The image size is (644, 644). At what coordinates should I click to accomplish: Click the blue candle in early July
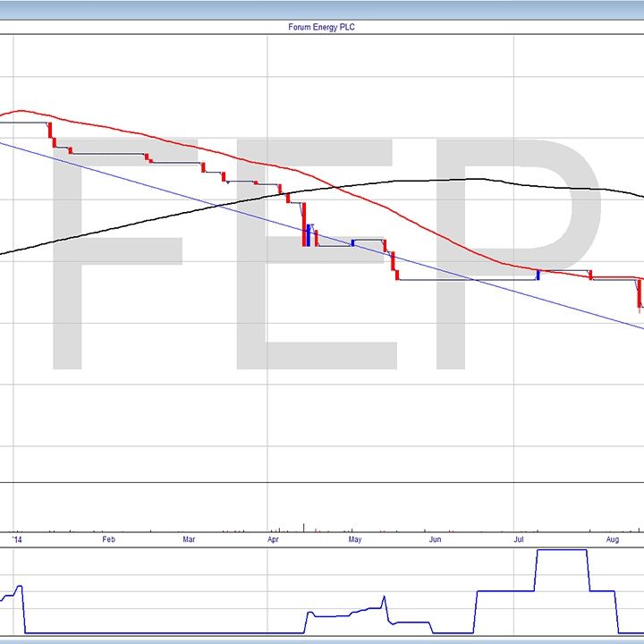coord(538,275)
